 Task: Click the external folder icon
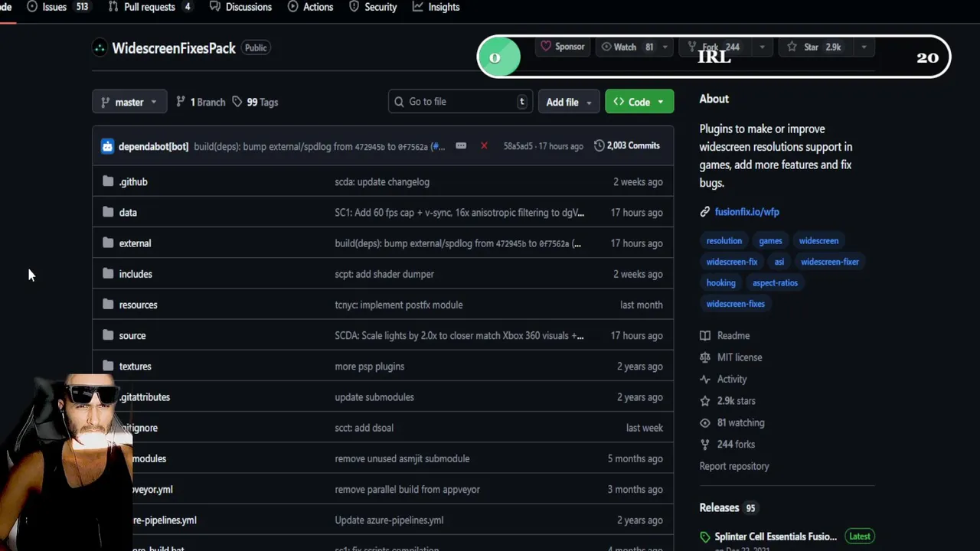[108, 243]
